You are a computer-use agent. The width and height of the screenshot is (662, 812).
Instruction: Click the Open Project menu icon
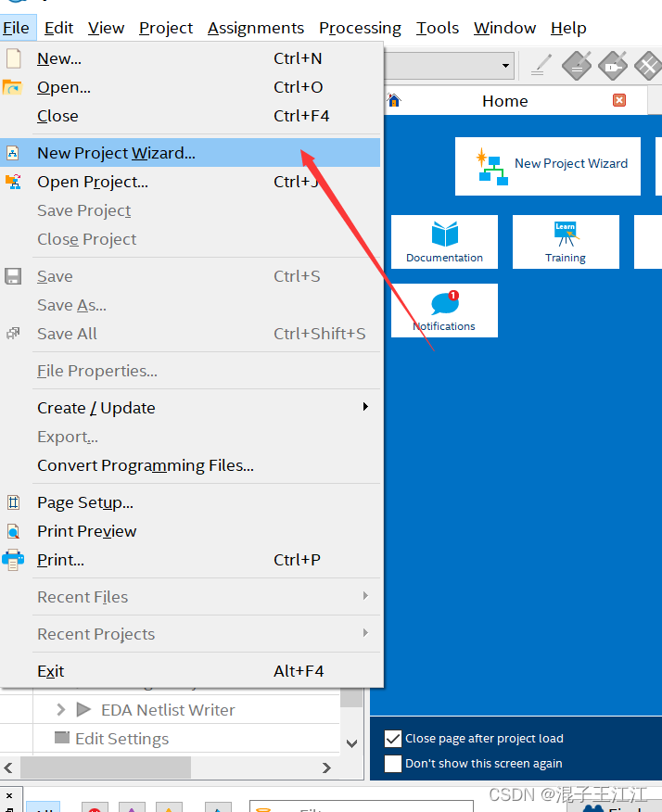click(x=13, y=182)
